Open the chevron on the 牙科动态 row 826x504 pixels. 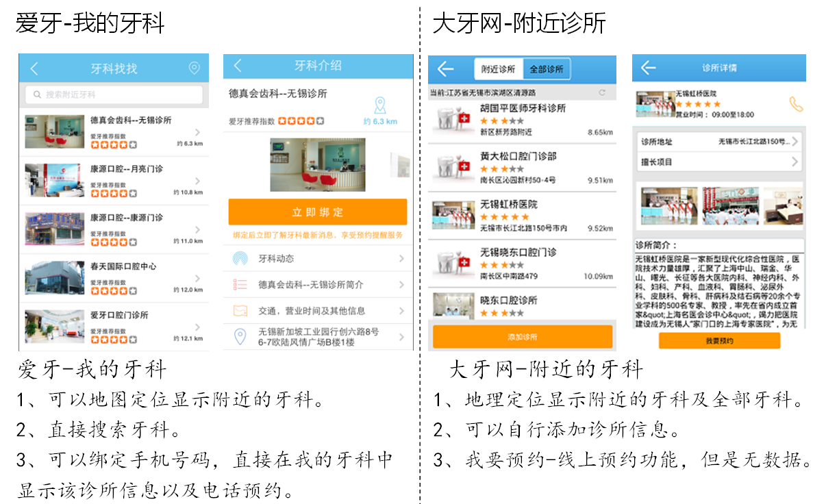401,259
